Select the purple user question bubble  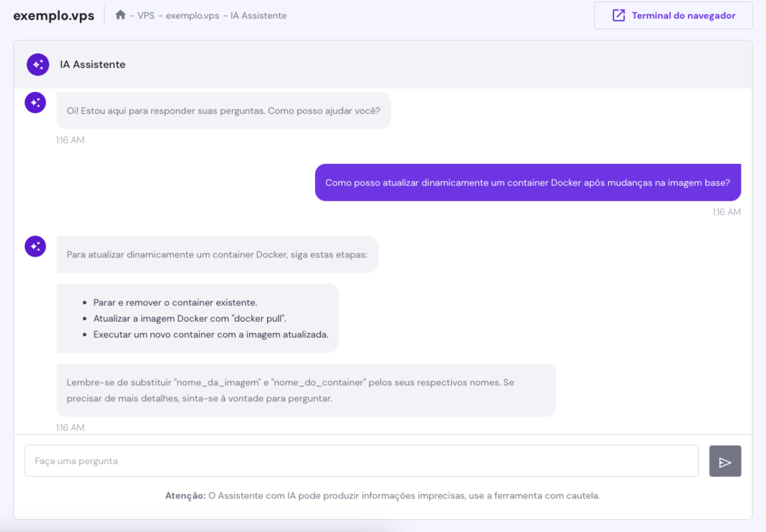tap(527, 182)
